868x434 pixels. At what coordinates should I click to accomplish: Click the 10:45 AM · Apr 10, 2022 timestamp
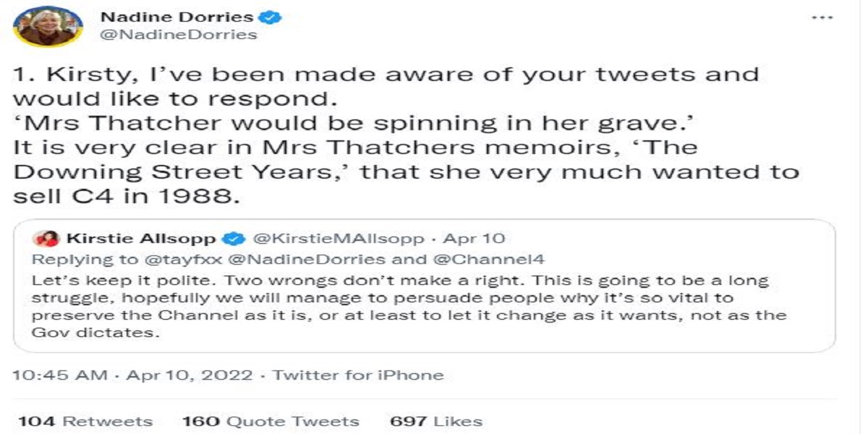[133, 375]
